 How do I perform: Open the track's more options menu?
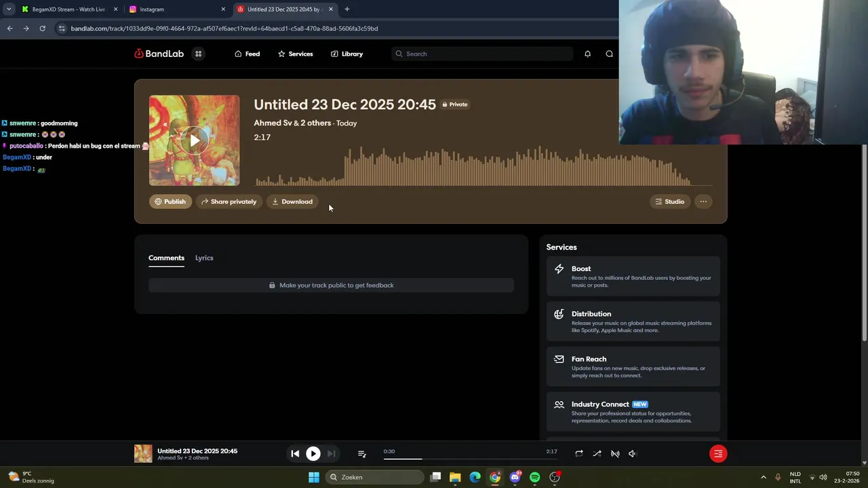pyautogui.click(x=703, y=201)
